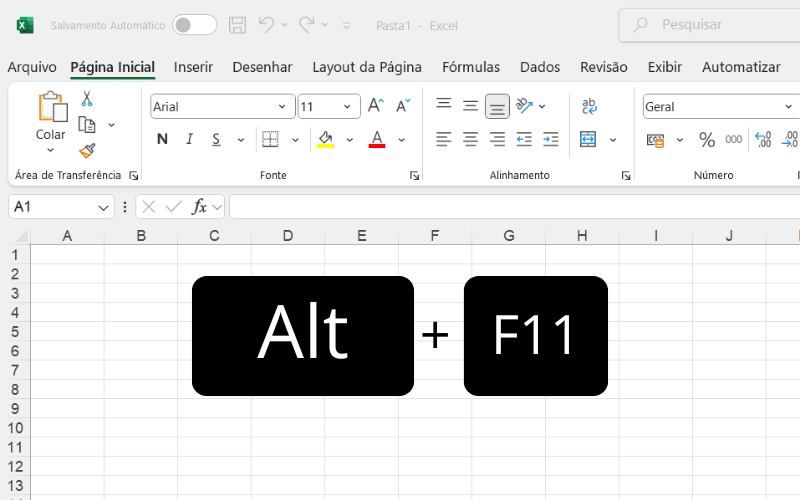This screenshot has height=500, width=800.
Task: Click the fx insert function button
Action: tap(200, 207)
